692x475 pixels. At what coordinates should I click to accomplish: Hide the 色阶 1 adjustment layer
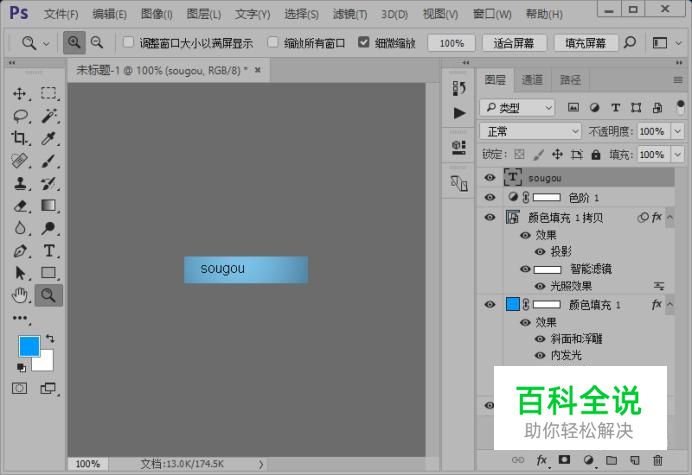[490, 197]
